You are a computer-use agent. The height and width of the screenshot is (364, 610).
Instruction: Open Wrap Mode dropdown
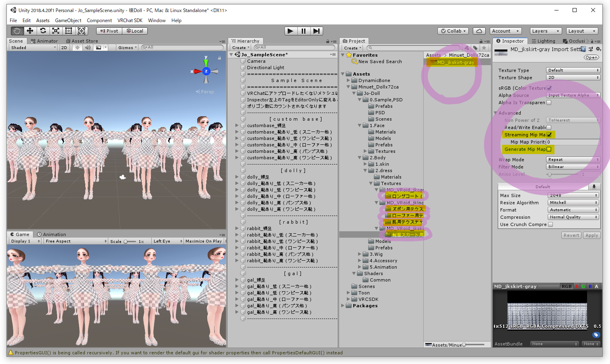point(573,160)
